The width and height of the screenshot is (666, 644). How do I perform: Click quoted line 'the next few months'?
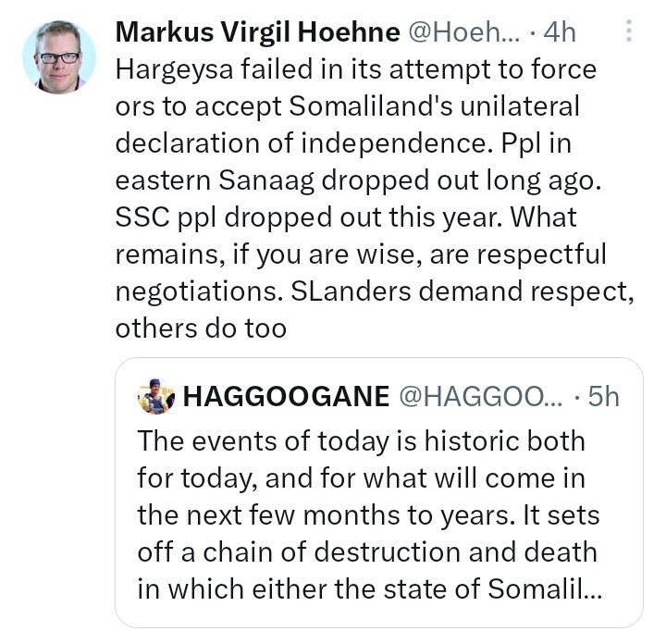pyautogui.click(x=368, y=514)
